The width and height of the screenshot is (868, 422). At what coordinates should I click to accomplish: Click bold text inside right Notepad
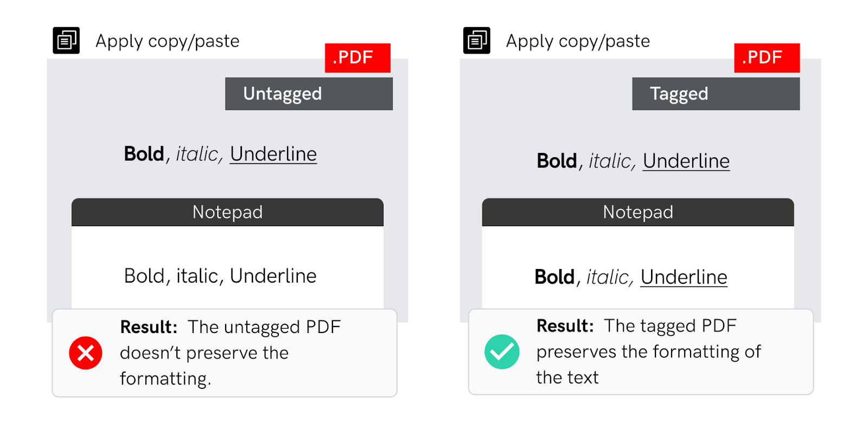coord(554,277)
